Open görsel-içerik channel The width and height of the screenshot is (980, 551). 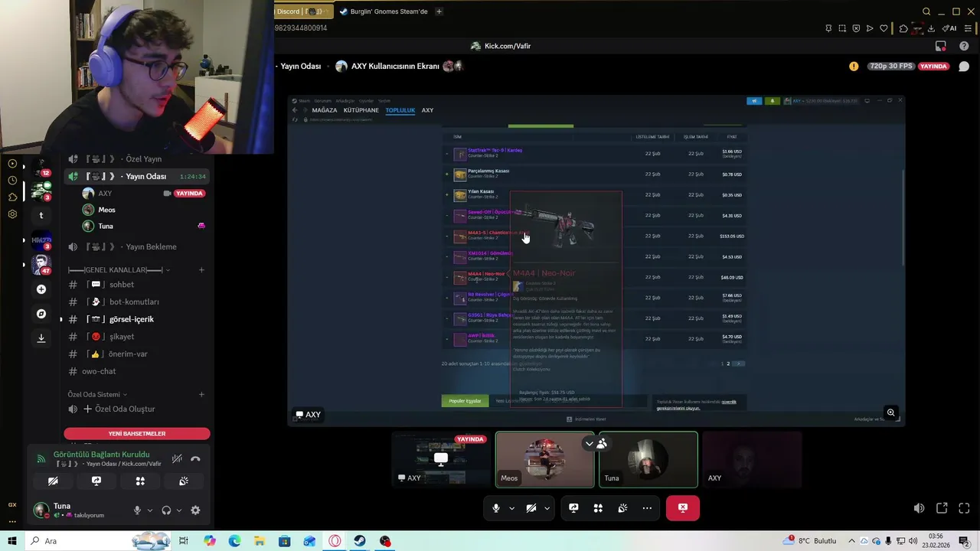click(x=136, y=319)
